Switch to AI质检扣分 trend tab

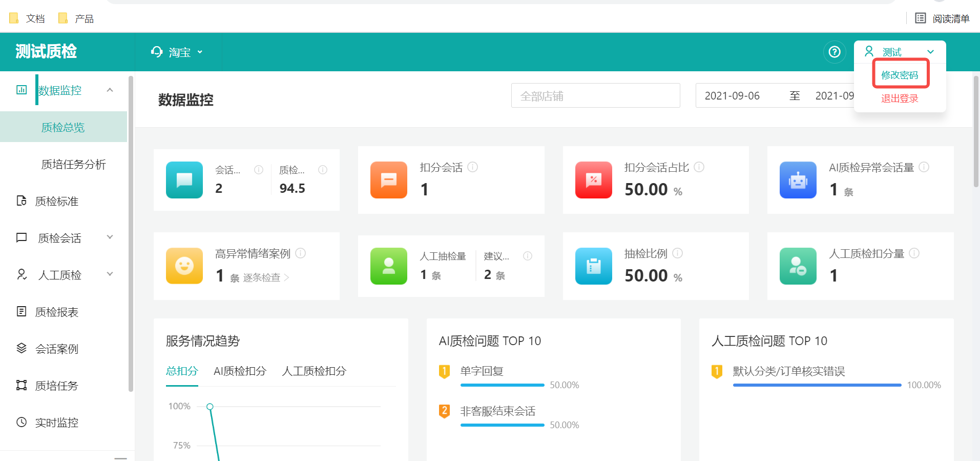(x=240, y=371)
